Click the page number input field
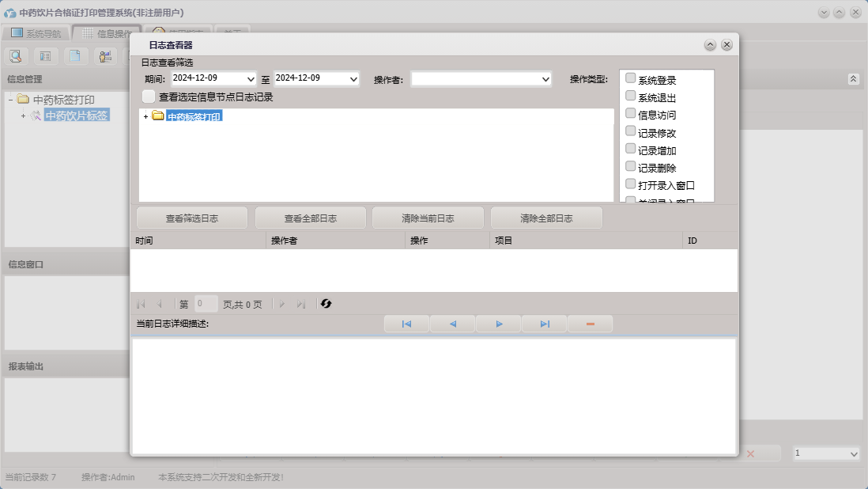 point(206,304)
